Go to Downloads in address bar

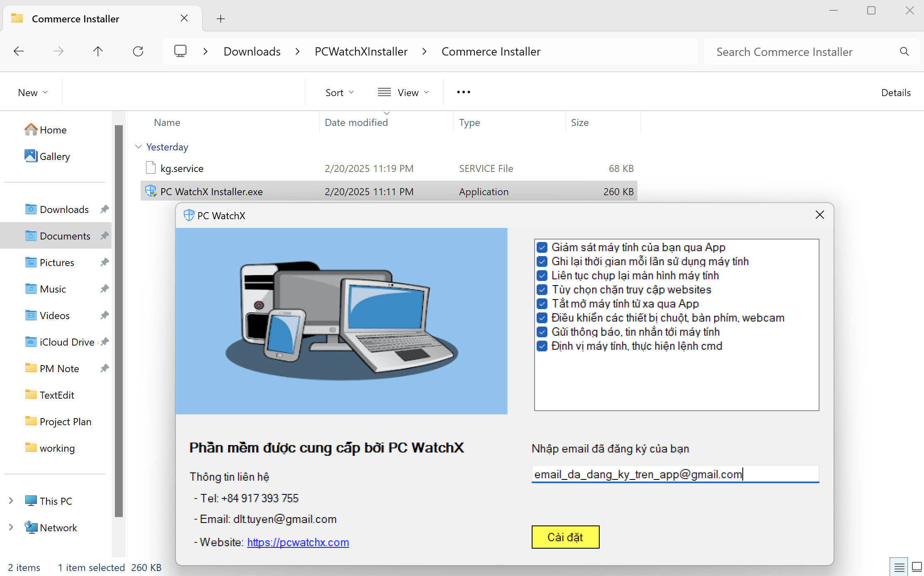(x=252, y=51)
